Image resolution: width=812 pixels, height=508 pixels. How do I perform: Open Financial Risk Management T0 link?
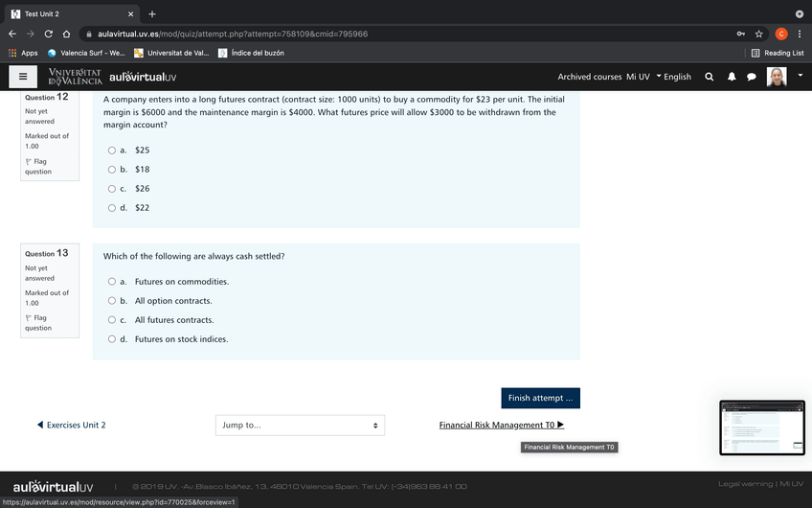point(502,425)
